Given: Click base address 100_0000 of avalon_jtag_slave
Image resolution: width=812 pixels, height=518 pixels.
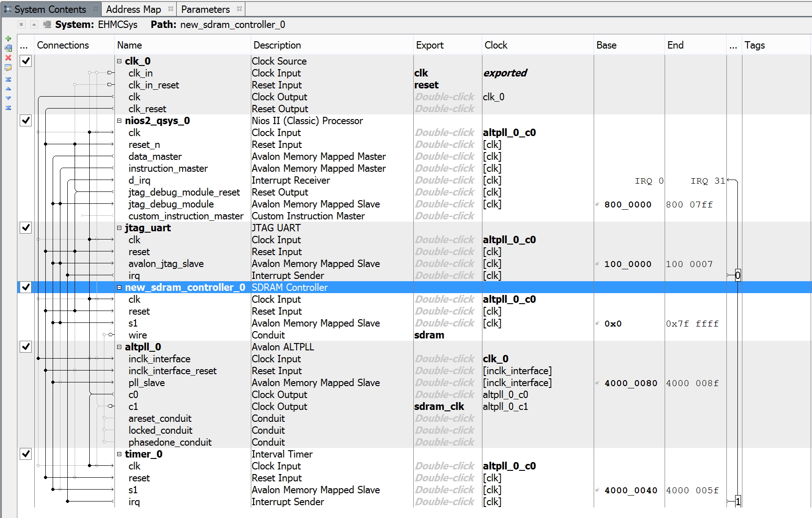Looking at the screenshot, I should pyautogui.click(x=628, y=264).
